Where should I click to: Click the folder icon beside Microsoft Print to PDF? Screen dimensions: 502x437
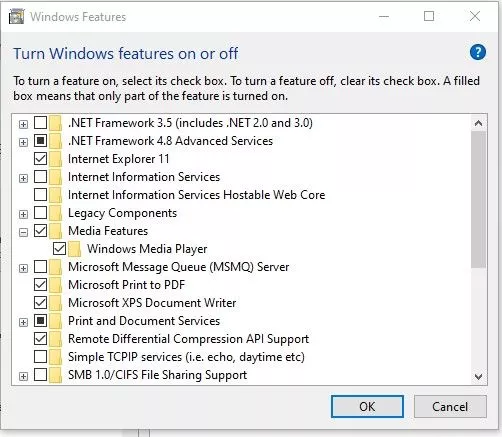[x=55, y=285]
